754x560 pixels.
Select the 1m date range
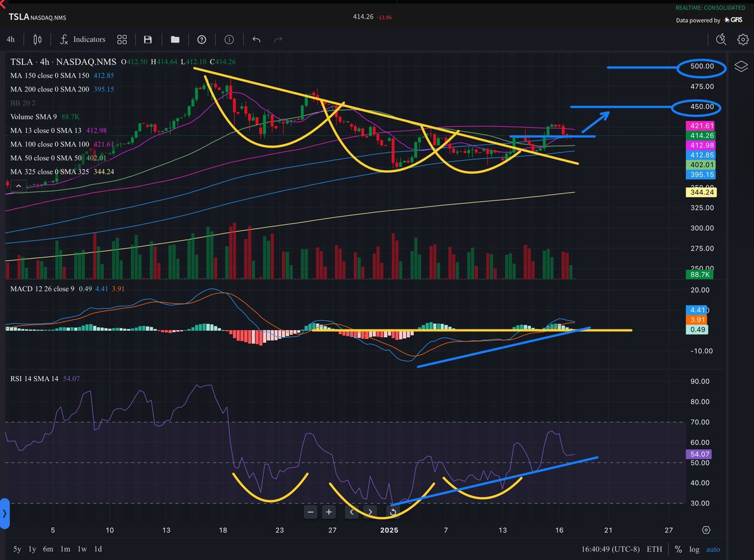click(x=65, y=549)
